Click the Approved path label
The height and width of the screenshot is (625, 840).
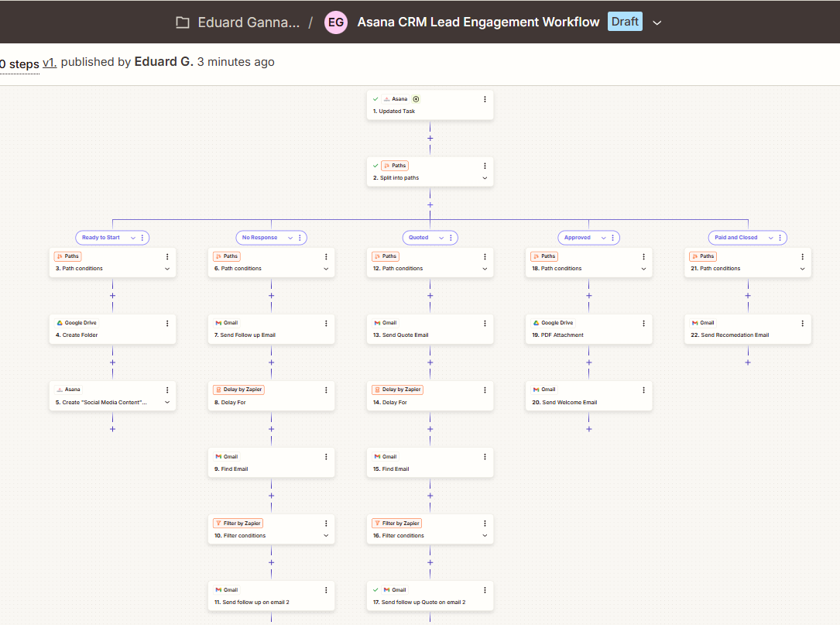pos(577,238)
